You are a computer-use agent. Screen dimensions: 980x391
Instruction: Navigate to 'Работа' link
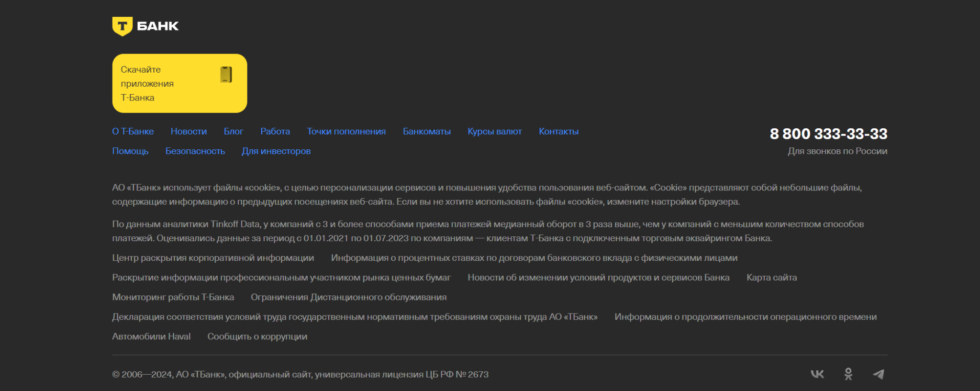[x=275, y=132]
